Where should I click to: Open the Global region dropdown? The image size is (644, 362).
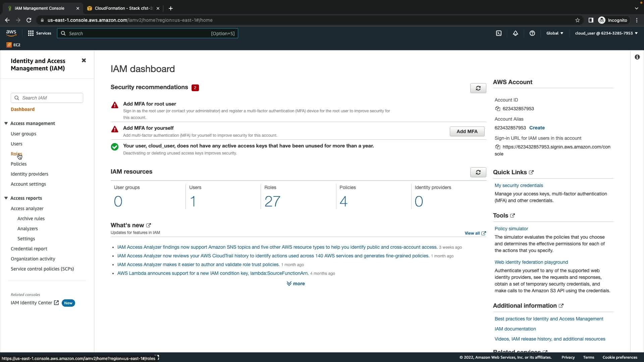pyautogui.click(x=554, y=33)
